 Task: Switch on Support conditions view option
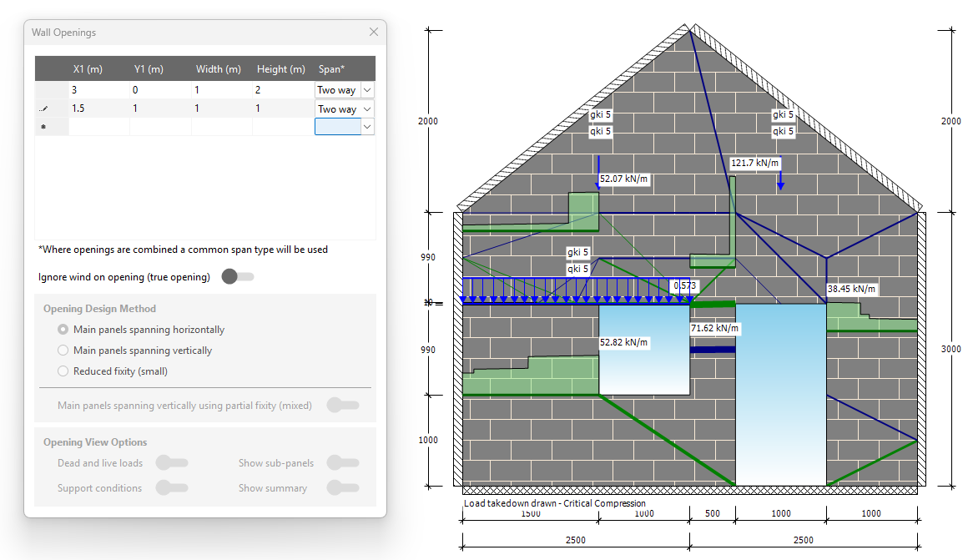point(172,488)
